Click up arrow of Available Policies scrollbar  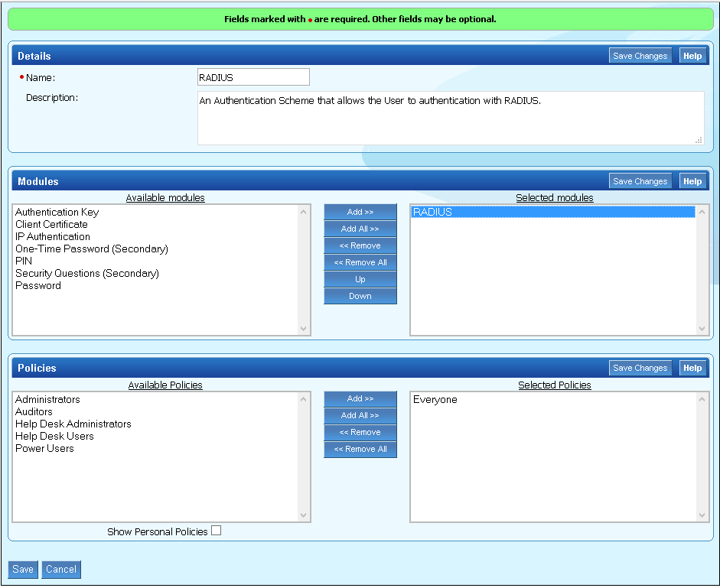pos(304,399)
